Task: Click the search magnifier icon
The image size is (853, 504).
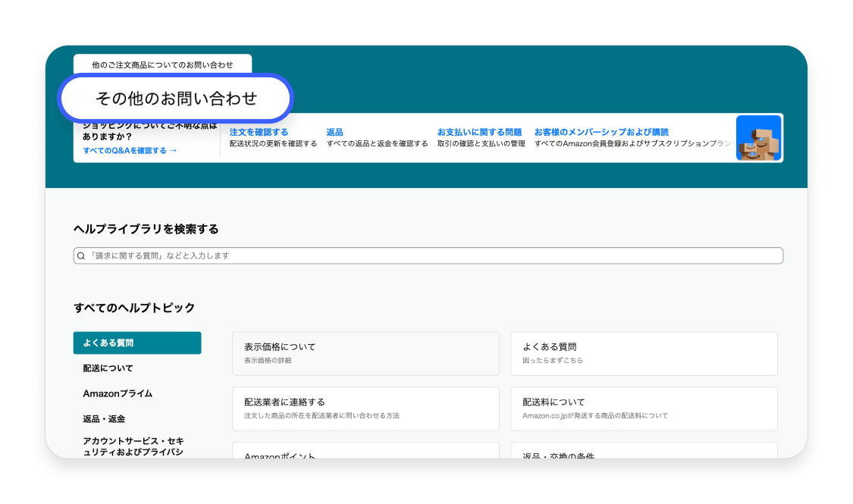Action: tap(81, 256)
